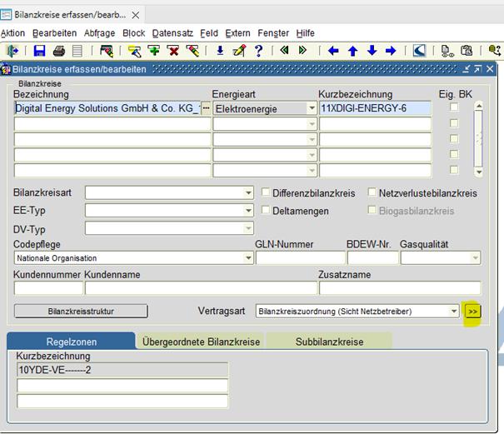
Task: Click the Bilanzkreise list vertical scrollbar
Action: [x=478, y=138]
